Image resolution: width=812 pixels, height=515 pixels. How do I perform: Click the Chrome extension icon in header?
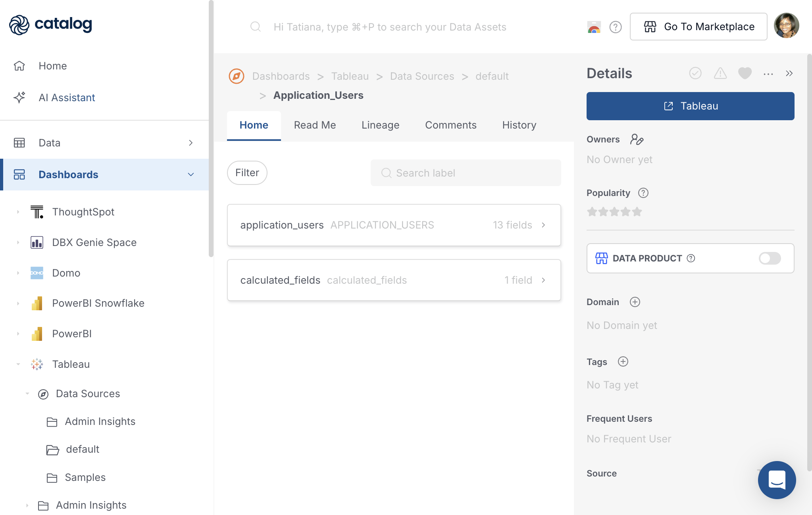tap(594, 27)
